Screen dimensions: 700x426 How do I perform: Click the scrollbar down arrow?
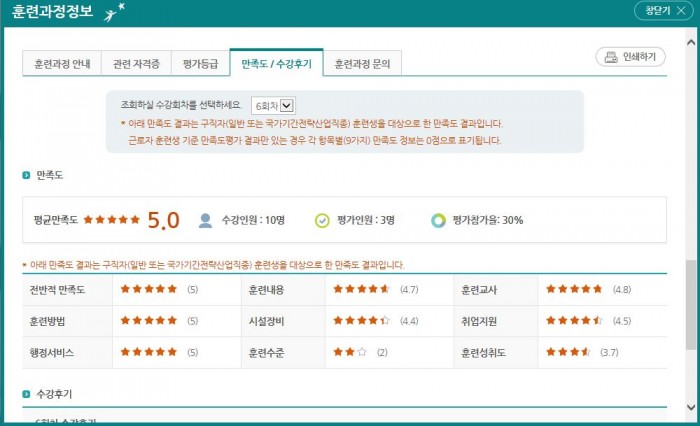coord(691,408)
